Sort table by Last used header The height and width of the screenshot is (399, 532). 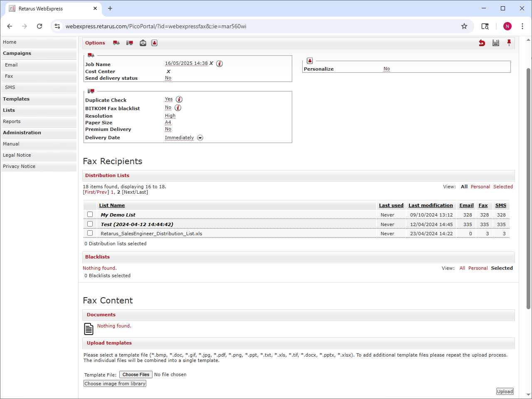(391, 205)
